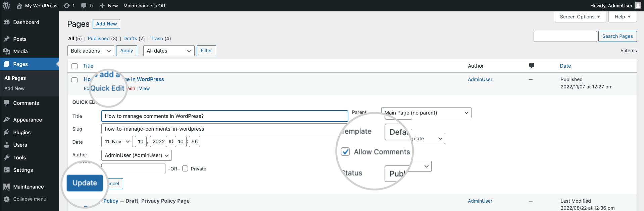The image size is (644, 211).
Task: Choose Add New in the Pages submenu
Action: click(14, 88)
